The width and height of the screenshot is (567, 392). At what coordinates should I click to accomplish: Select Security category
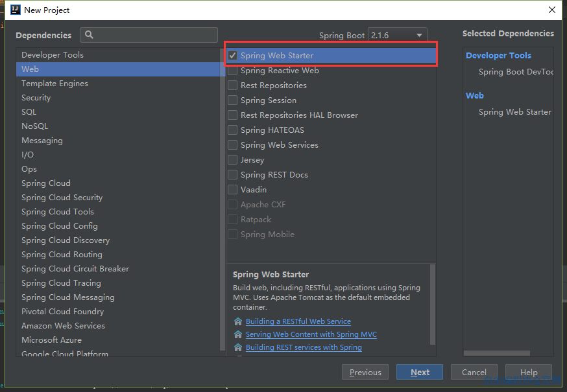pos(118,98)
